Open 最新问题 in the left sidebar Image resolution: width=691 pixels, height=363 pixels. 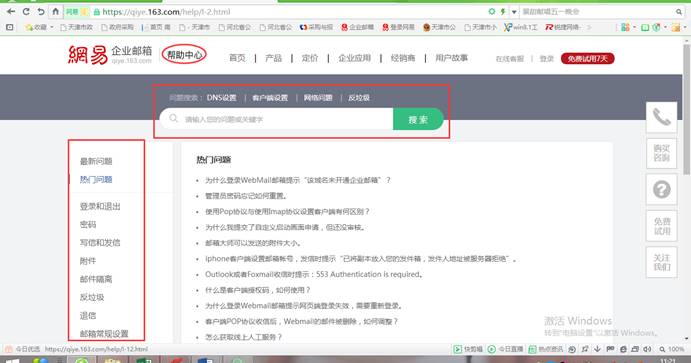[96, 161]
